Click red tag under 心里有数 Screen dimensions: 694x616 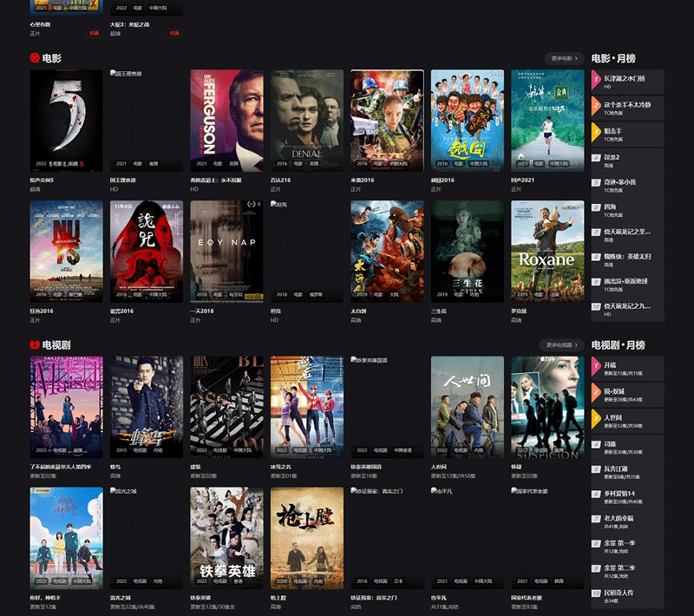pos(94,33)
